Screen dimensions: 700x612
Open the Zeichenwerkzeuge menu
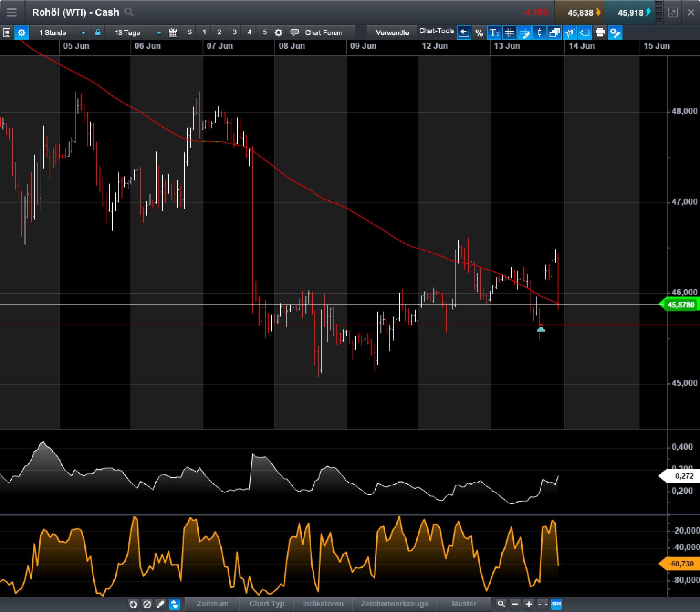[x=394, y=604]
